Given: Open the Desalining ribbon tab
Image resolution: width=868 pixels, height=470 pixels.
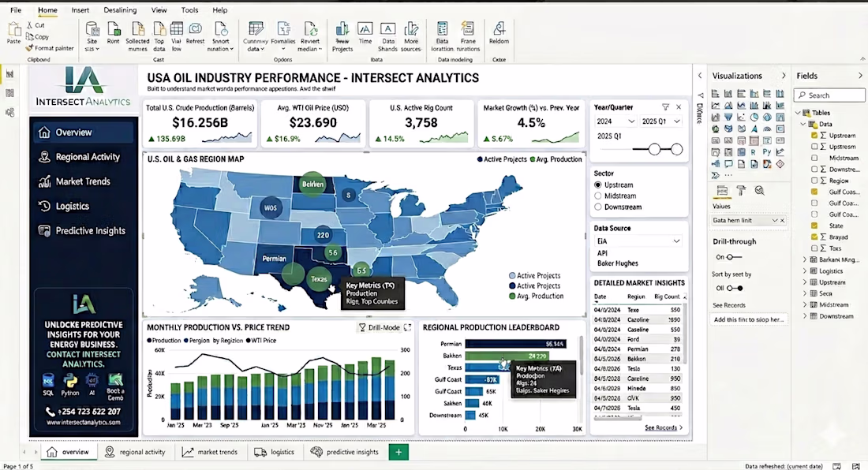Looking at the screenshot, I should [x=120, y=10].
